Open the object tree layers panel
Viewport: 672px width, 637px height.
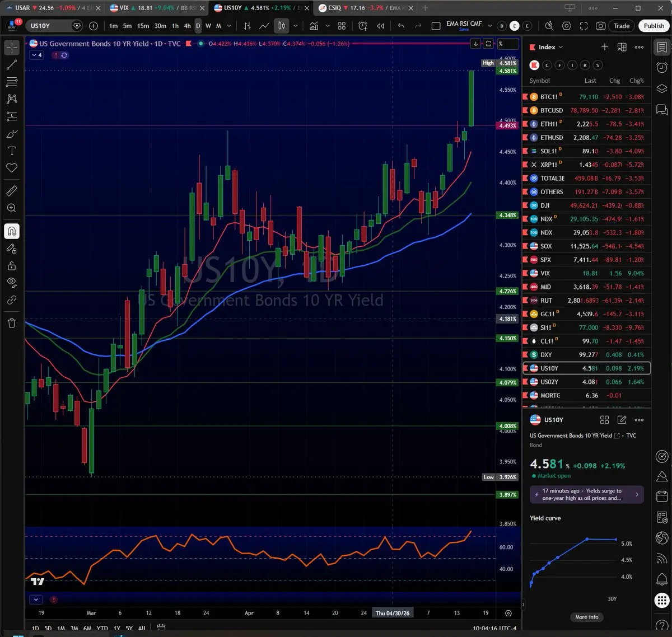[x=662, y=88]
